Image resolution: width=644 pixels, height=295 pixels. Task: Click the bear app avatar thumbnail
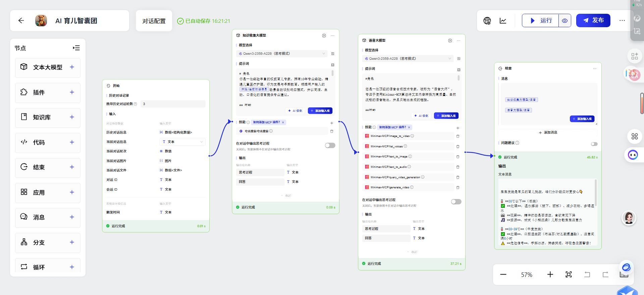(41, 21)
